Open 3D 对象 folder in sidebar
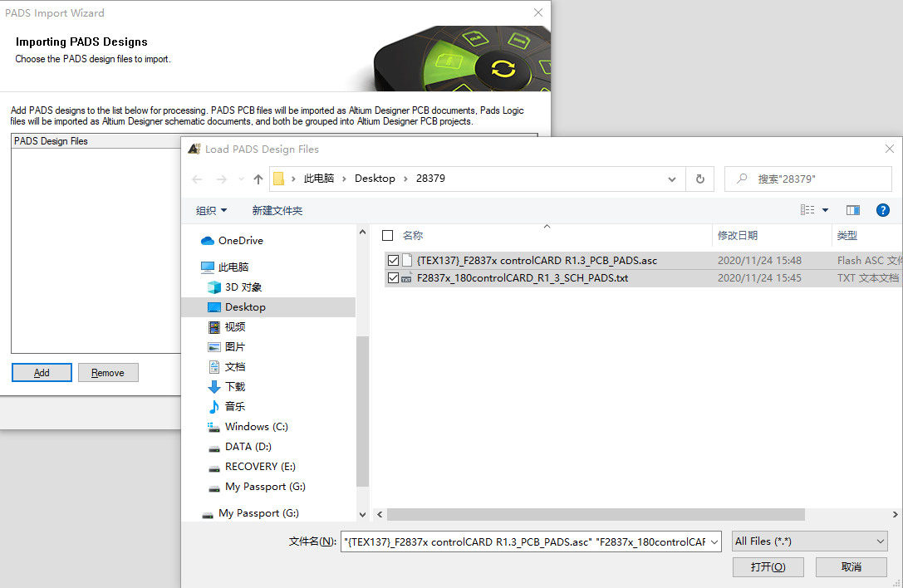 click(243, 287)
